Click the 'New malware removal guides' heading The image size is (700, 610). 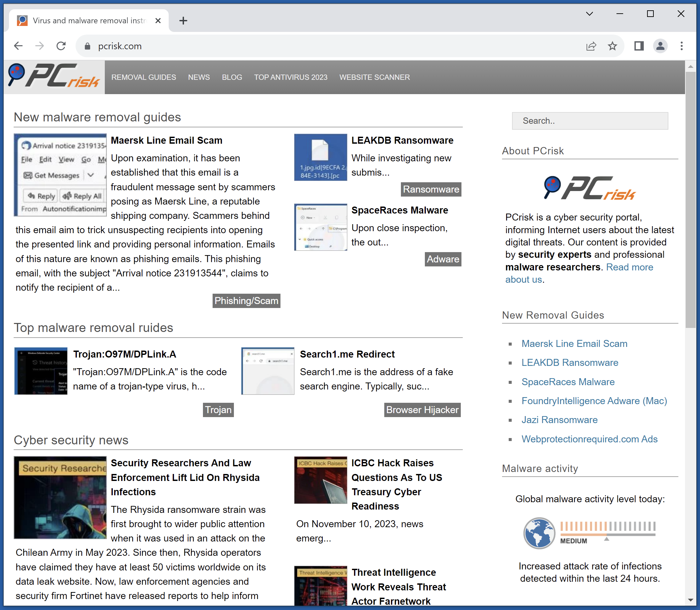click(97, 117)
